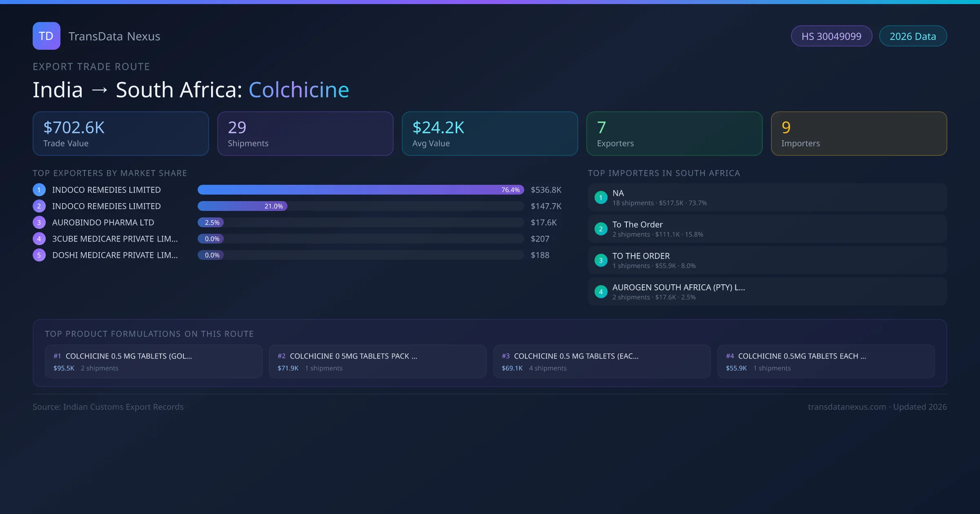Click the 2026 Data badge
This screenshot has height=514, width=980.
pos(913,36)
